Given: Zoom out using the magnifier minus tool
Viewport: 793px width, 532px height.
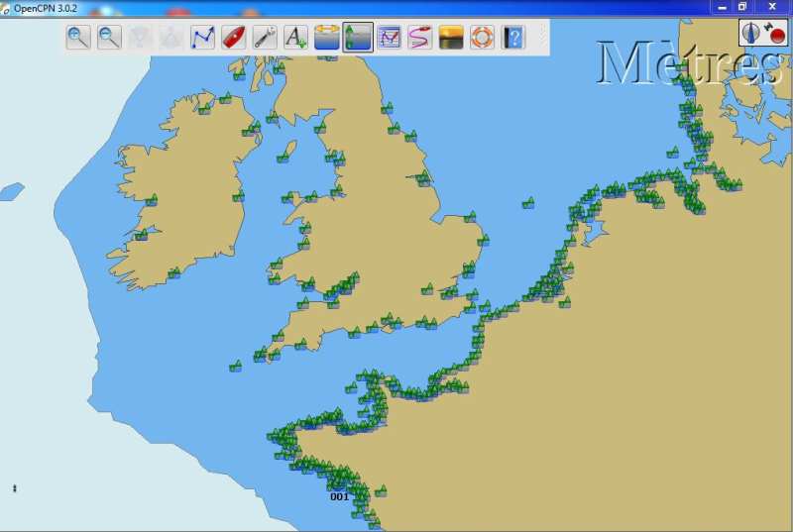Looking at the screenshot, I should click(x=109, y=37).
